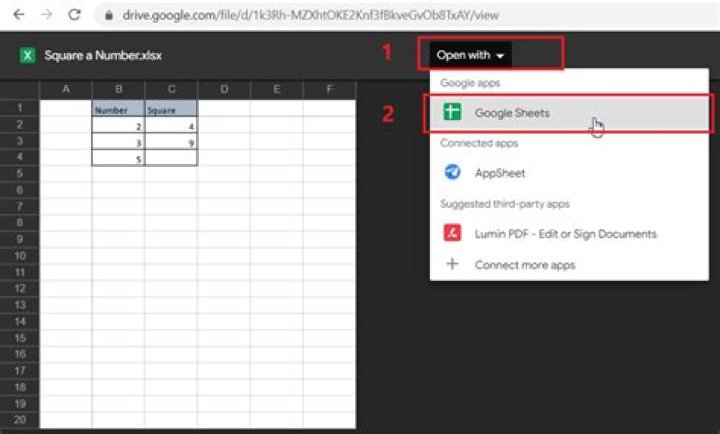Click the file name Square a Number.xlsx
The height and width of the screenshot is (434, 720).
(x=103, y=56)
